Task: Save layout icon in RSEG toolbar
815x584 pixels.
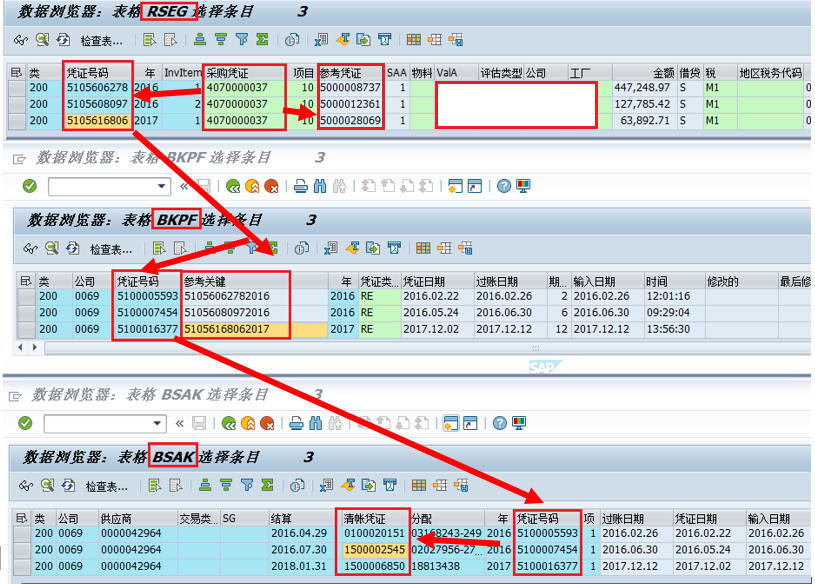Action: [x=456, y=40]
